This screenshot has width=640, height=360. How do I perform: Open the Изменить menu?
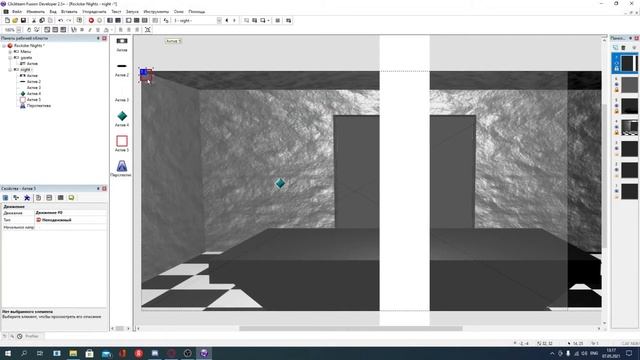click(36, 12)
